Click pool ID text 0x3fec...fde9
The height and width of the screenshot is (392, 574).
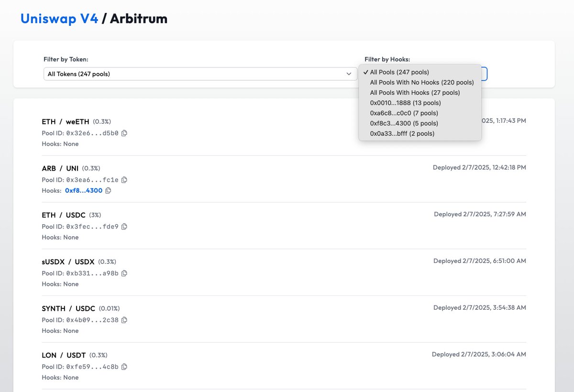92,227
